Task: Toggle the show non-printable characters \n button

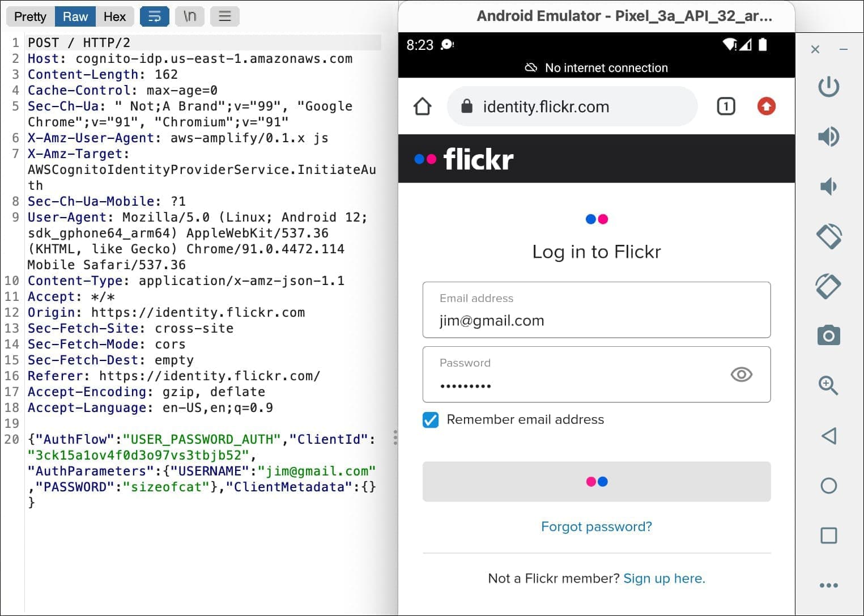Action: coord(190,16)
